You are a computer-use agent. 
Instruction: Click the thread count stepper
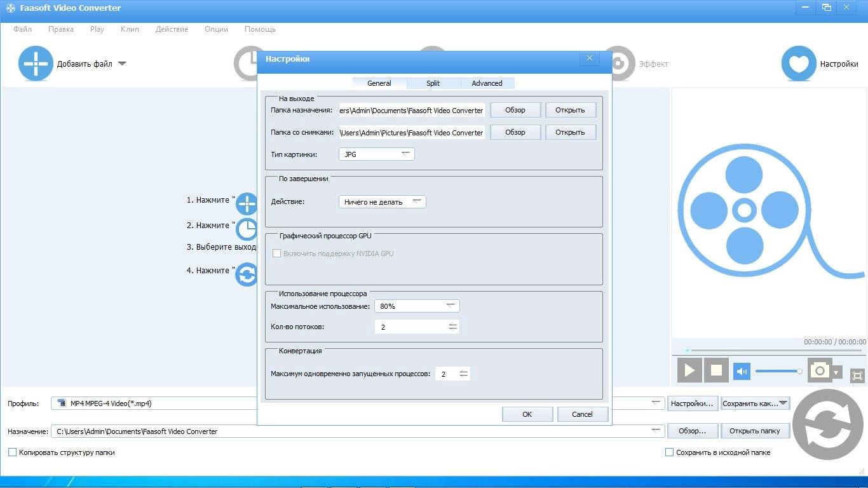pyautogui.click(x=452, y=327)
